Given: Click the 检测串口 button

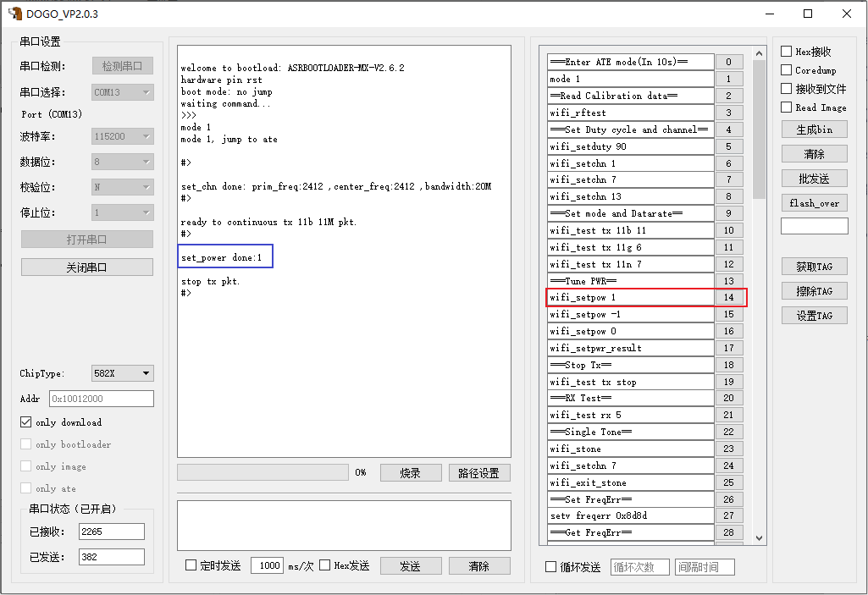Looking at the screenshot, I should pyautogui.click(x=122, y=66).
